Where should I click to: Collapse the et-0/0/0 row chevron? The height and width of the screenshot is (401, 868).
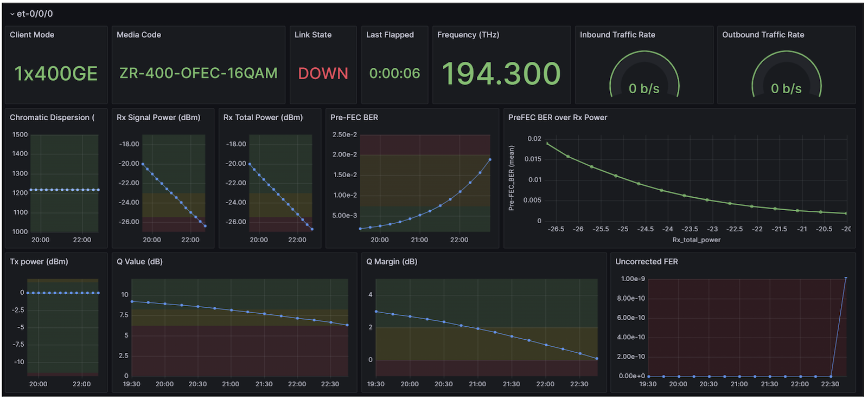pyautogui.click(x=12, y=14)
